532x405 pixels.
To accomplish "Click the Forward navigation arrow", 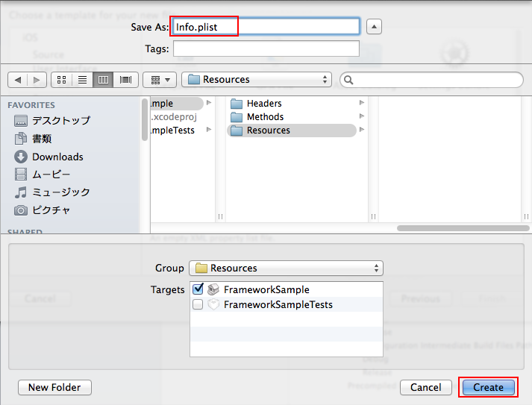I will [x=37, y=80].
